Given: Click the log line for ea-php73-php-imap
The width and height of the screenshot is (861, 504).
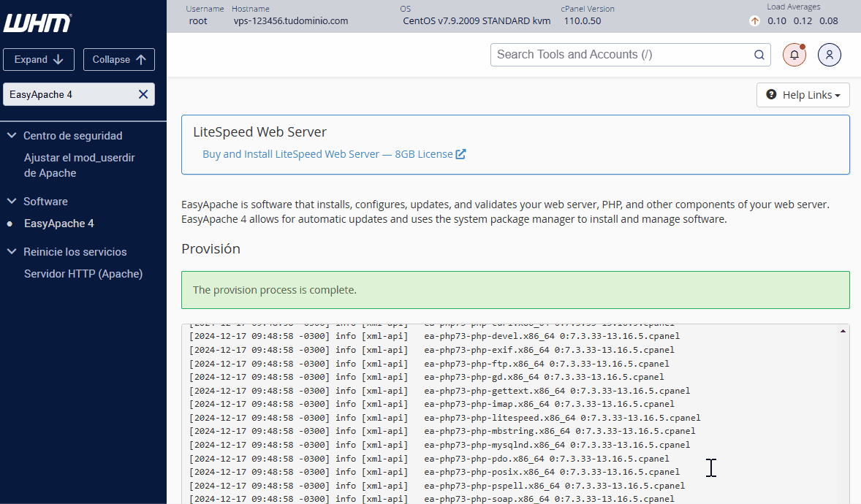Looking at the screenshot, I should click(432, 404).
